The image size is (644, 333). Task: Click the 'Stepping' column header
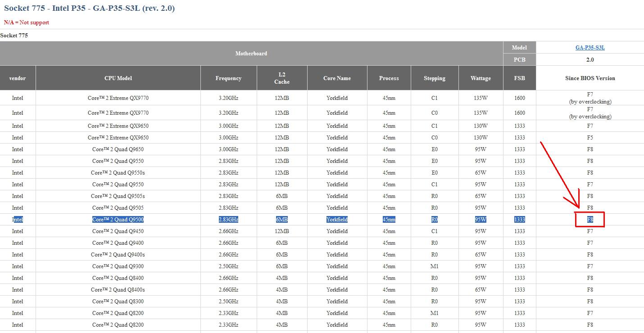[x=435, y=78]
